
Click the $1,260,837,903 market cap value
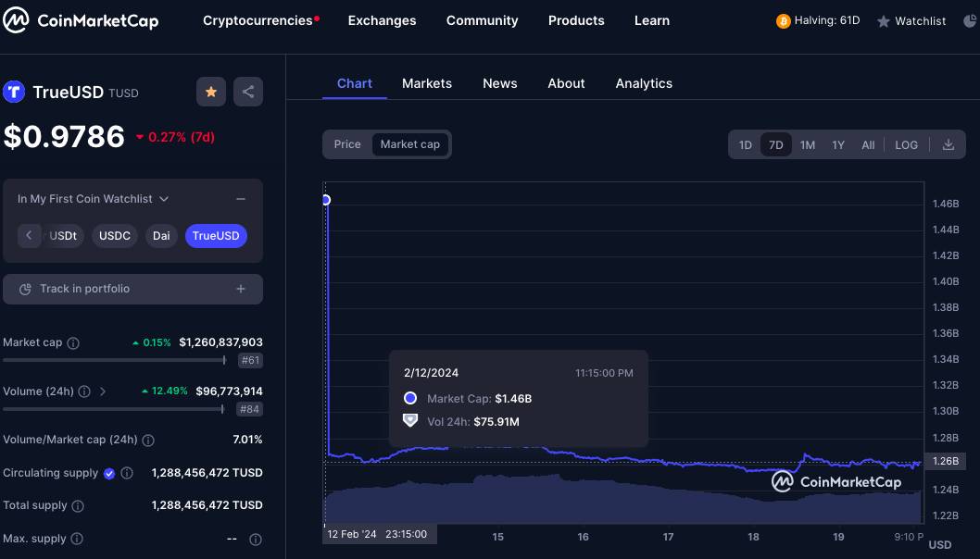click(220, 342)
